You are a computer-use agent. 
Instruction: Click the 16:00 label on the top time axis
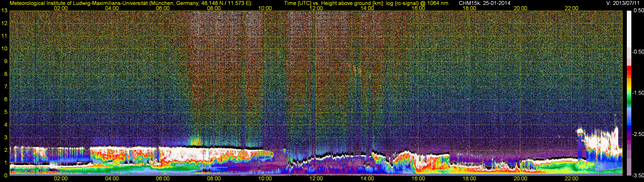click(x=418, y=8)
